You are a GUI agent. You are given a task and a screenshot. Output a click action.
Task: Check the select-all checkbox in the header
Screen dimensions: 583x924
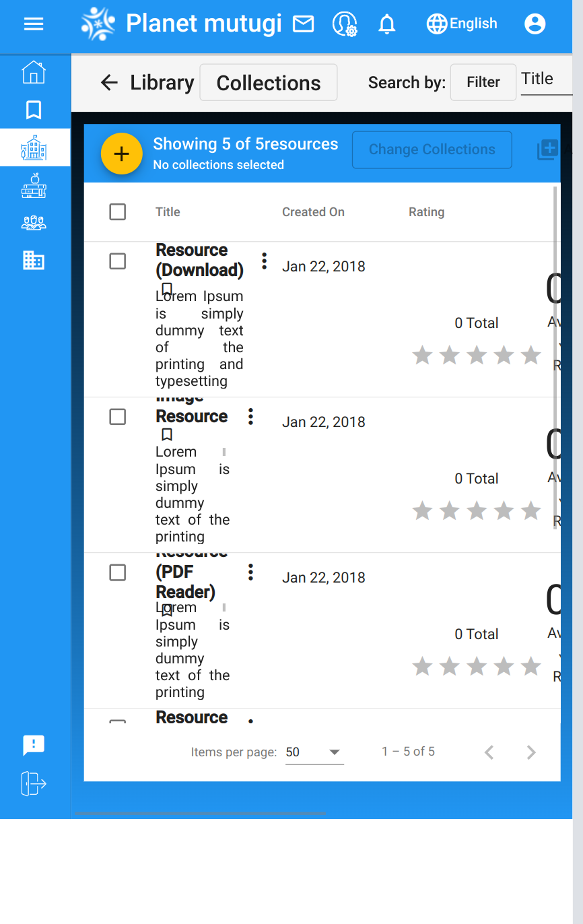pyautogui.click(x=117, y=211)
